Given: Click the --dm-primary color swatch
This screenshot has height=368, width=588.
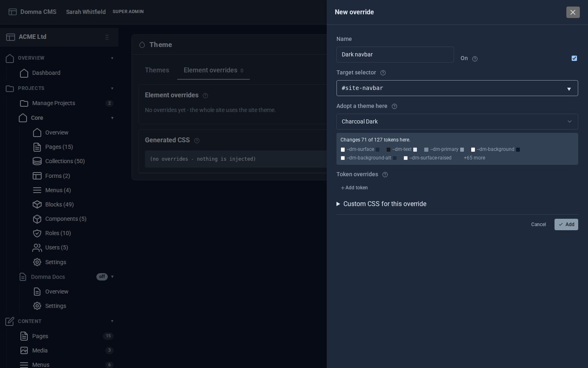Looking at the screenshot, I should (x=426, y=150).
